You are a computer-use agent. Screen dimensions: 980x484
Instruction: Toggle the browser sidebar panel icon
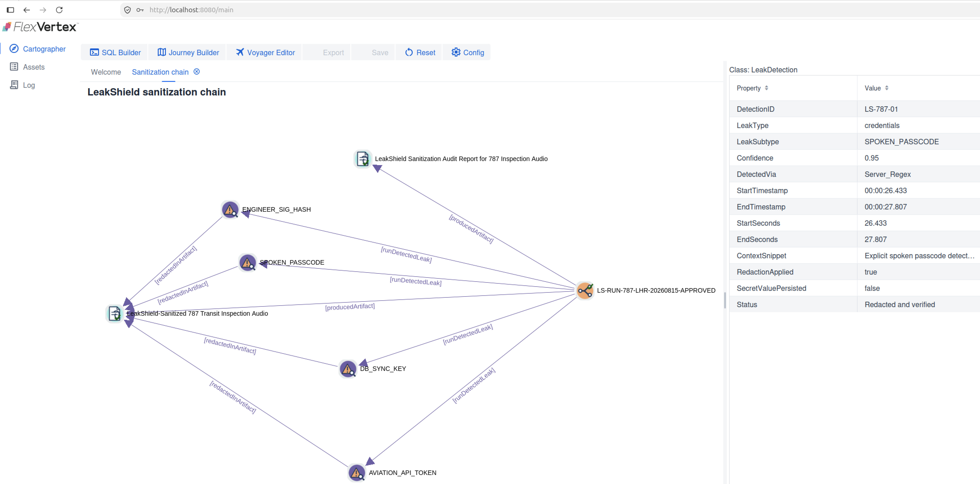pyautogui.click(x=10, y=10)
